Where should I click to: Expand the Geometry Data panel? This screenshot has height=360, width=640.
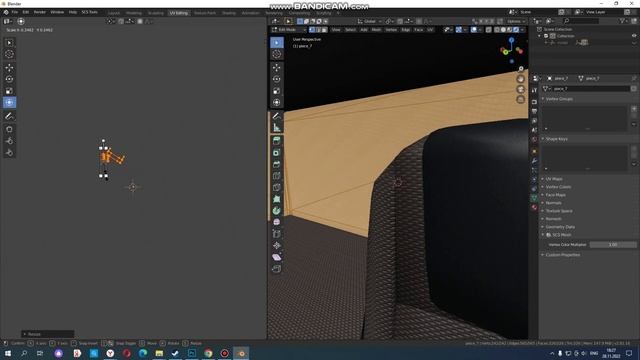560,227
